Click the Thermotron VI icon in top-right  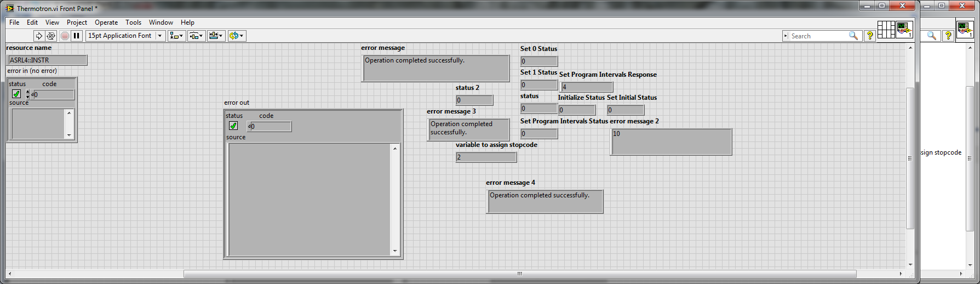coord(904,29)
